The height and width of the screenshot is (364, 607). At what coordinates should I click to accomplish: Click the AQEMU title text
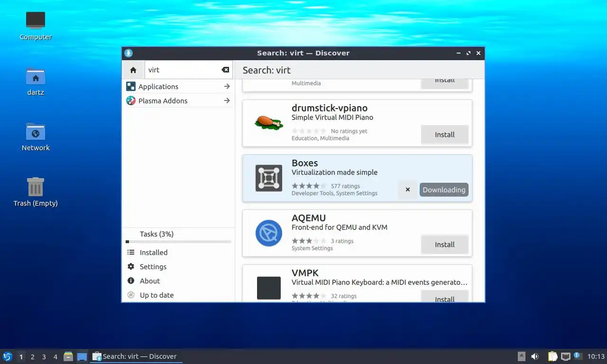309,218
